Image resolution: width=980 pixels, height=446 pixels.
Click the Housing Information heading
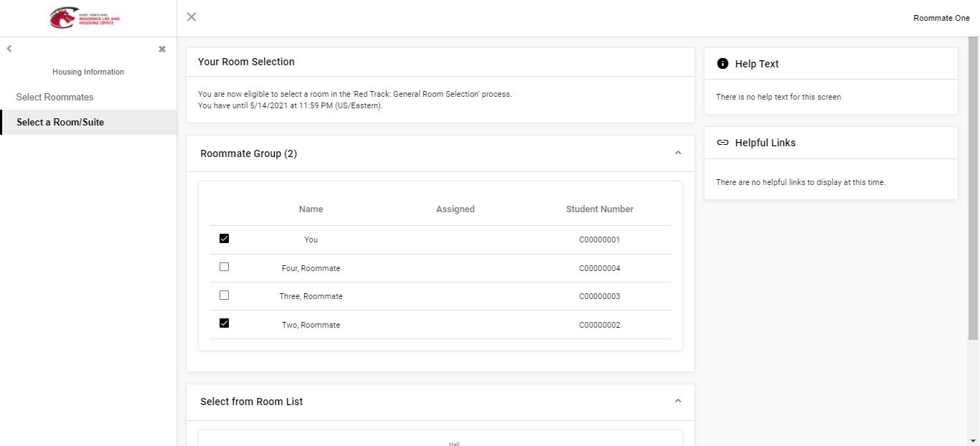[88, 72]
